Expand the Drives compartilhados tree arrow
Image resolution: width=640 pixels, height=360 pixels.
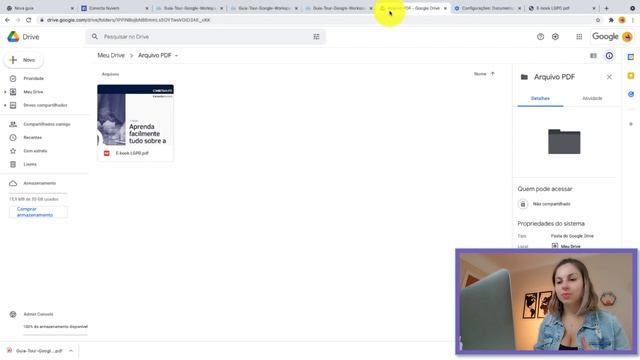(x=5, y=105)
